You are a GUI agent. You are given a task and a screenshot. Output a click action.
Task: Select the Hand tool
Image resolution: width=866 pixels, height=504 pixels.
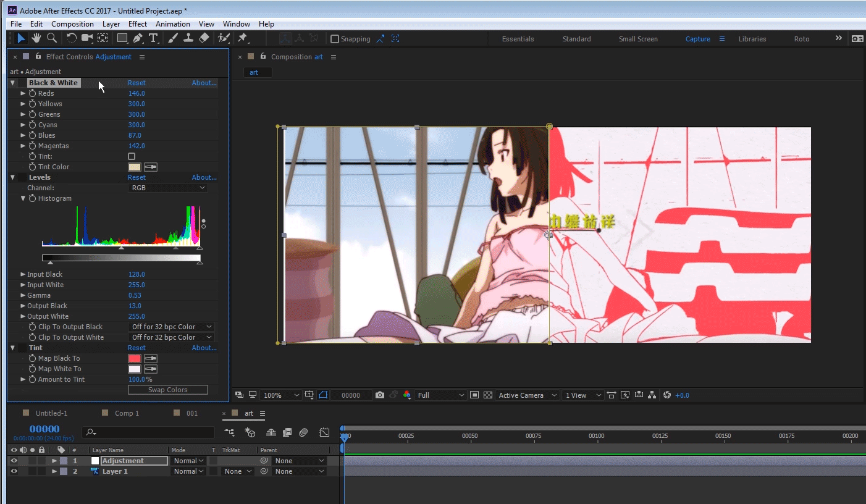pyautogui.click(x=36, y=38)
